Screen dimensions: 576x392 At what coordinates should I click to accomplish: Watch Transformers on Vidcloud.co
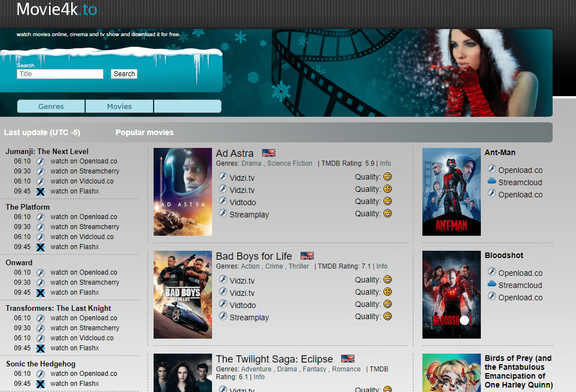coord(82,338)
